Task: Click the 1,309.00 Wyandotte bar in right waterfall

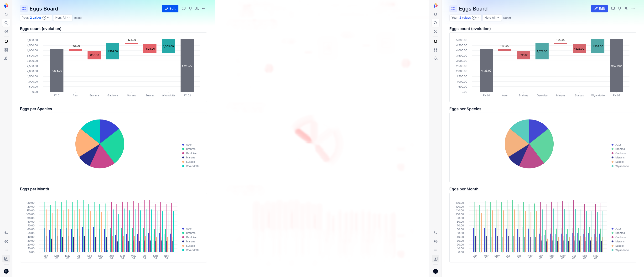Action: pos(598,46)
